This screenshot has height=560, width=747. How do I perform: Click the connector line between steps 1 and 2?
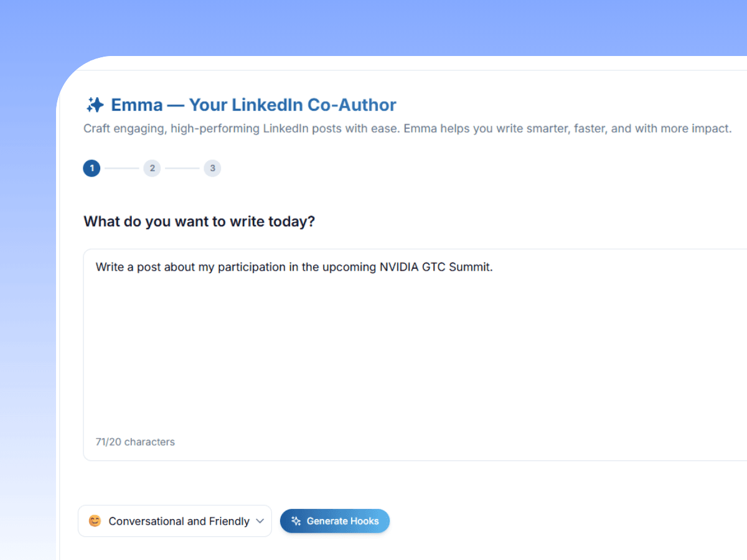coord(121,168)
